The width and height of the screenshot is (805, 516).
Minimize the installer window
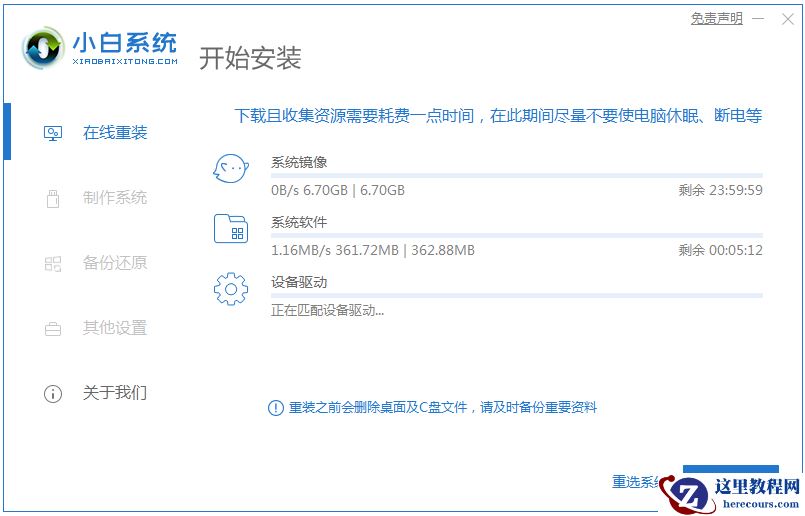(x=758, y=19)
